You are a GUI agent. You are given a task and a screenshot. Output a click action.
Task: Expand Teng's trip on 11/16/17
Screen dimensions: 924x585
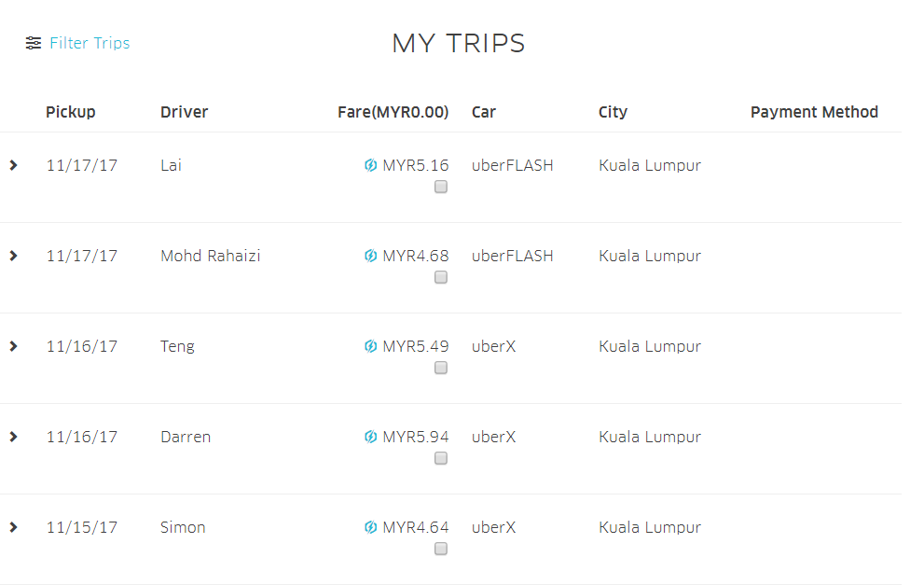point(13,346)
